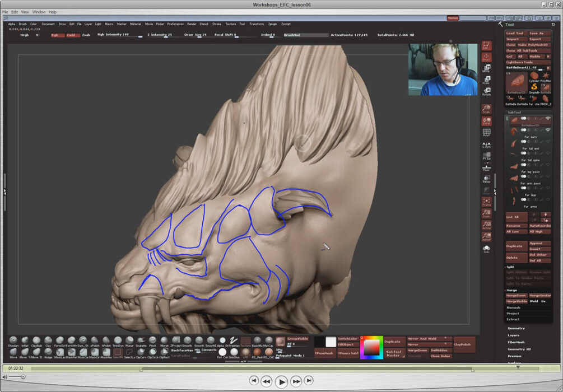Choose the MatCap material sphere
The width and height of the screenshot is (563, 392).
tap(268, 340)
